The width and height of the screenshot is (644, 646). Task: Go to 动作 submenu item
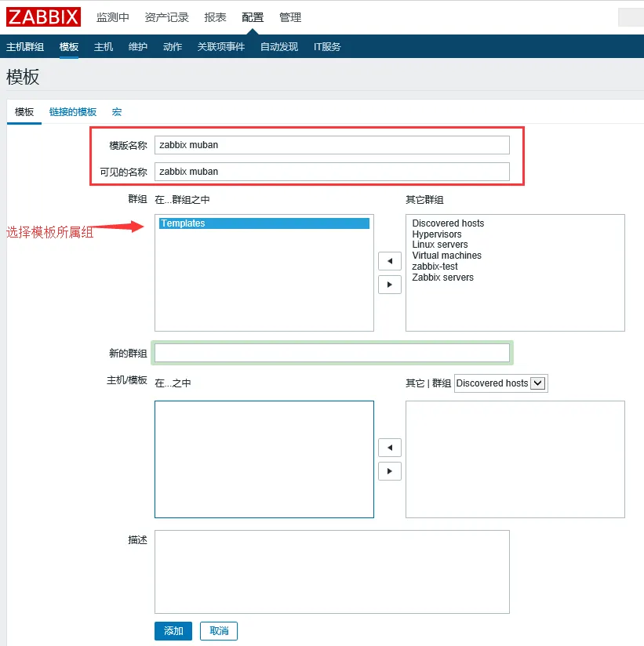pyautogui.click(x=173, y=47)
